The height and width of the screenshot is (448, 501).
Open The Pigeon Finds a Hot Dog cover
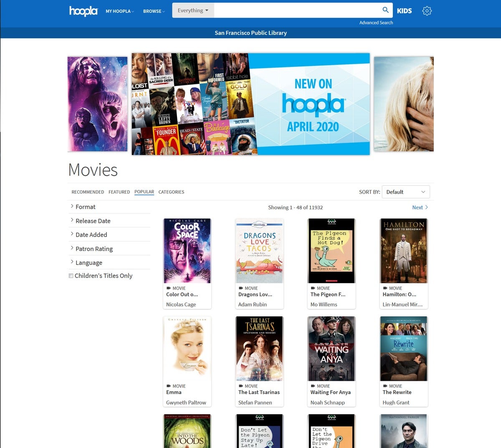pos(331,251)
